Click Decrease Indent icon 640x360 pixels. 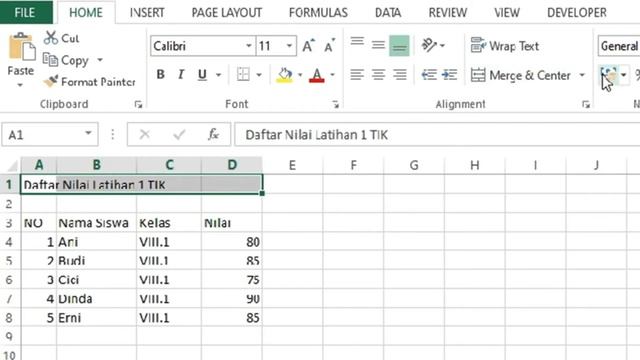[x=429, y=75]
